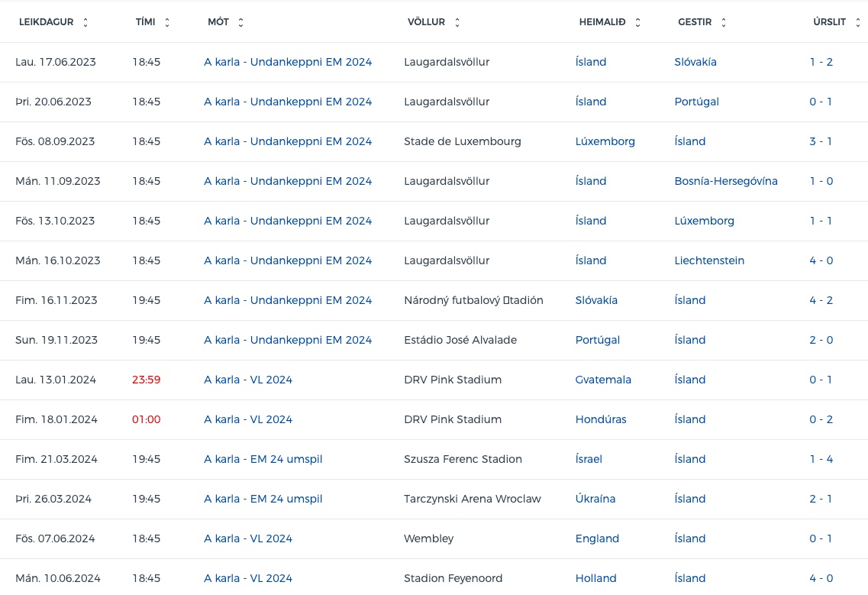Click sort arrows next to Tími

pos(167,23)
